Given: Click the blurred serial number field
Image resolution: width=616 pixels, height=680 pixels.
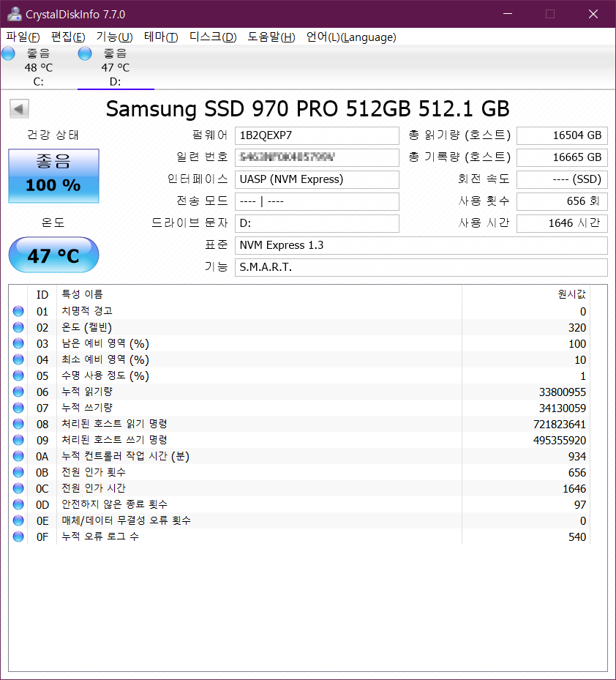Looking at the screenshot, I should pos(317,157).
